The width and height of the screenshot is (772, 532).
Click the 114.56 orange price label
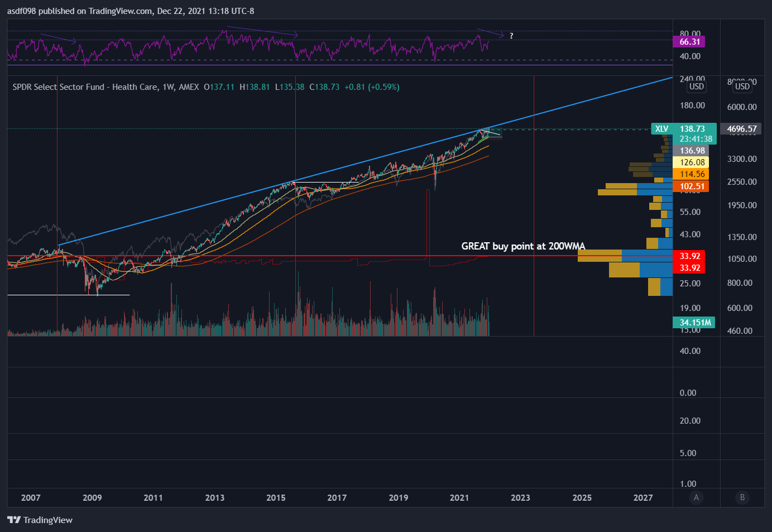coord(692,174)
